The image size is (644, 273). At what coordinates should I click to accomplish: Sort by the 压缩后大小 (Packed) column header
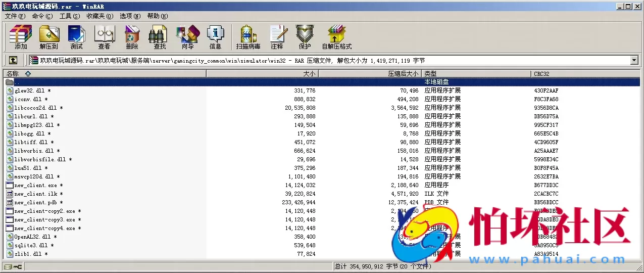(x=370, y=73)
